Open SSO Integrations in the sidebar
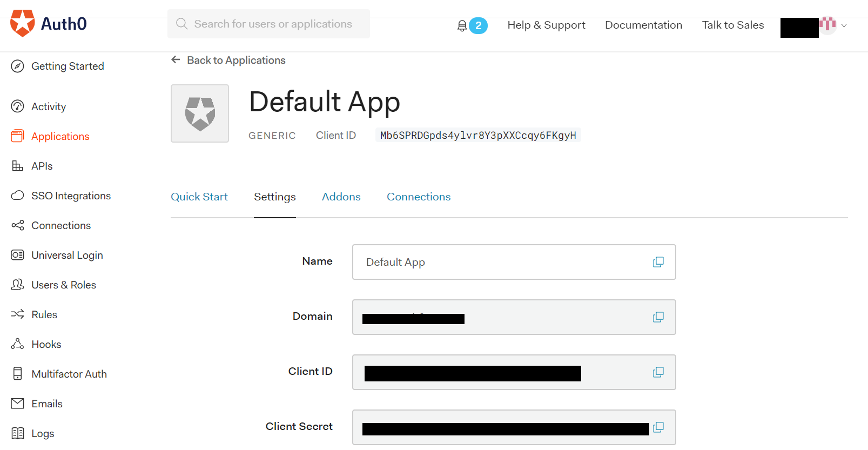 (x=71, y=196)
